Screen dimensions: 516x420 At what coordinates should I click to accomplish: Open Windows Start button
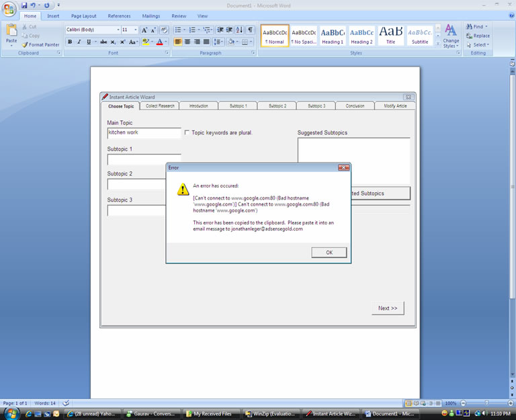click(11, 413)
